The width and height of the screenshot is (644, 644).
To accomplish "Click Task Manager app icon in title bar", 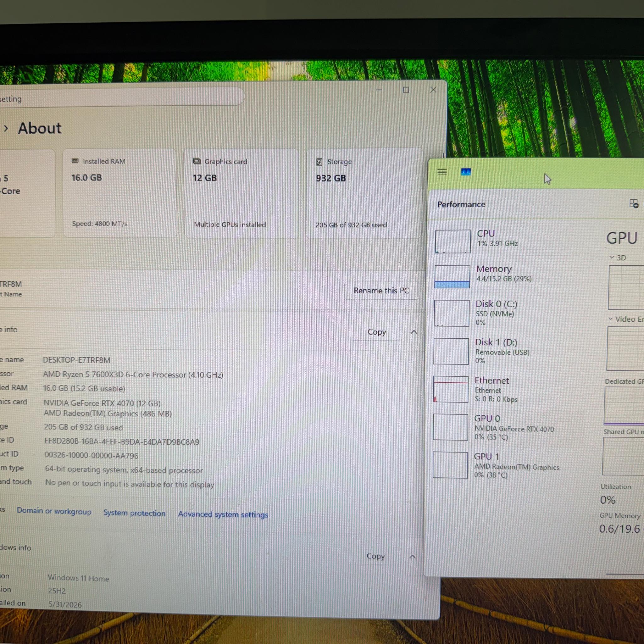I will coord(466,172).
